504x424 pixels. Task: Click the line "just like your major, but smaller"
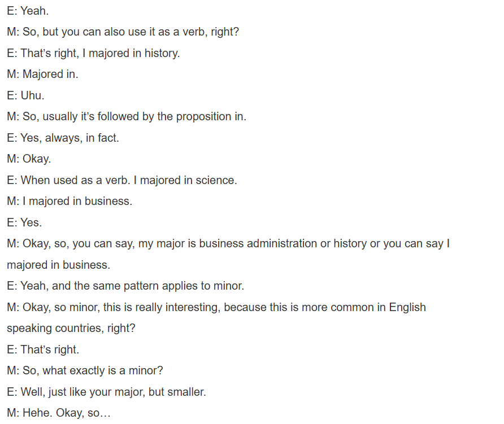click(106, 392)
